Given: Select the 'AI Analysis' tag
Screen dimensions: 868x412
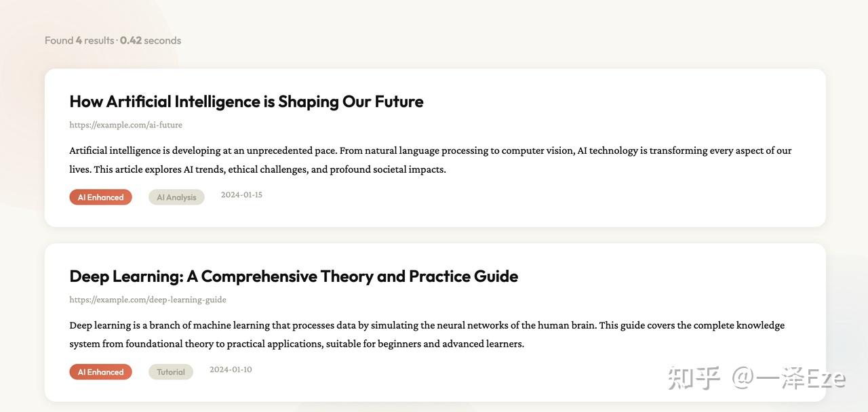Looking at the screenshot, I should 176,197.
